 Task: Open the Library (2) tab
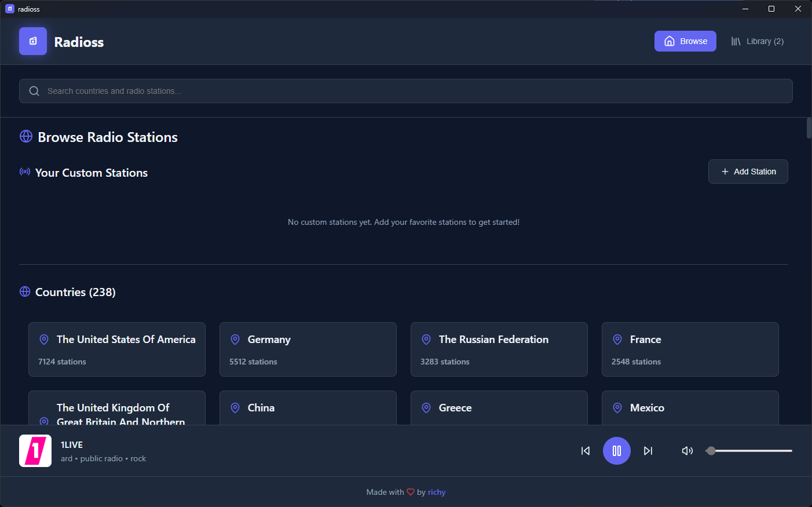pos(757,41)
